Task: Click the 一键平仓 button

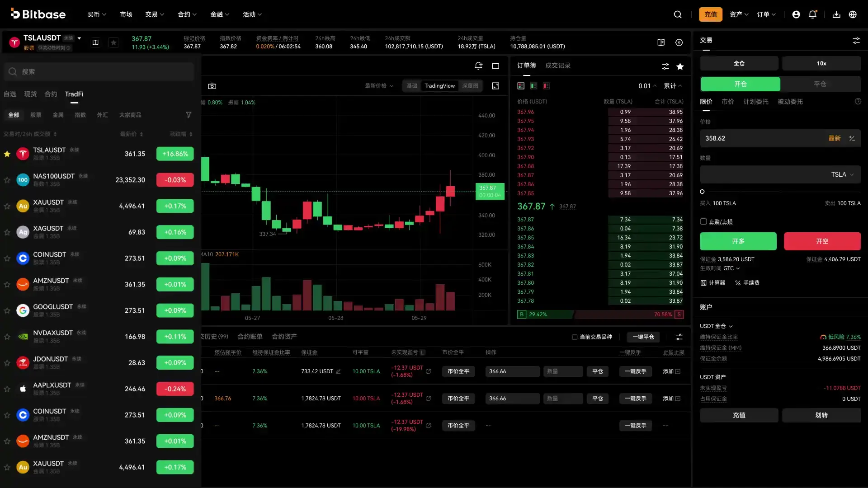Action: (x=643, y=337)
